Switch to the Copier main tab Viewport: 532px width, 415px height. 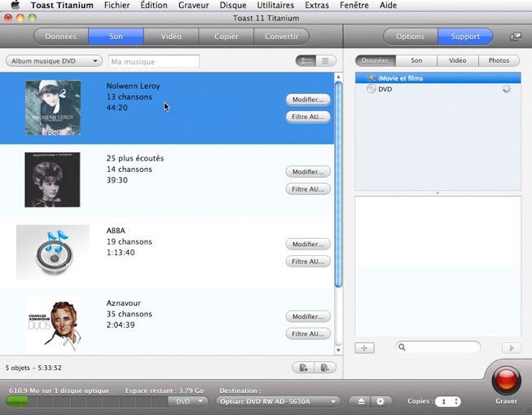coord(226,37)
